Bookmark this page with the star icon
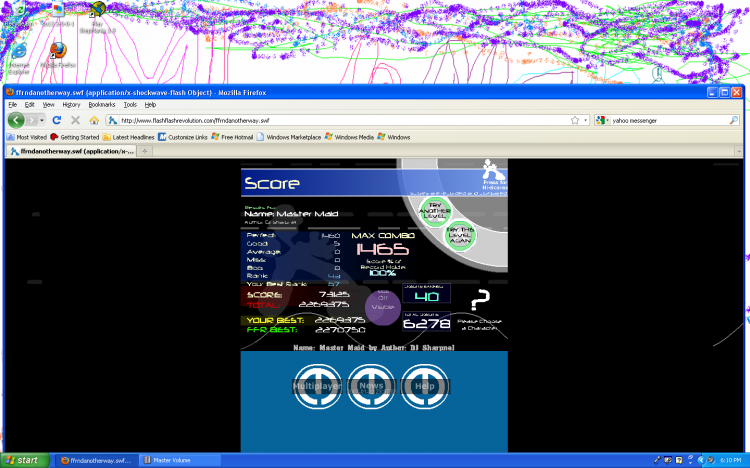750x468 pixels. pos(573,120)
